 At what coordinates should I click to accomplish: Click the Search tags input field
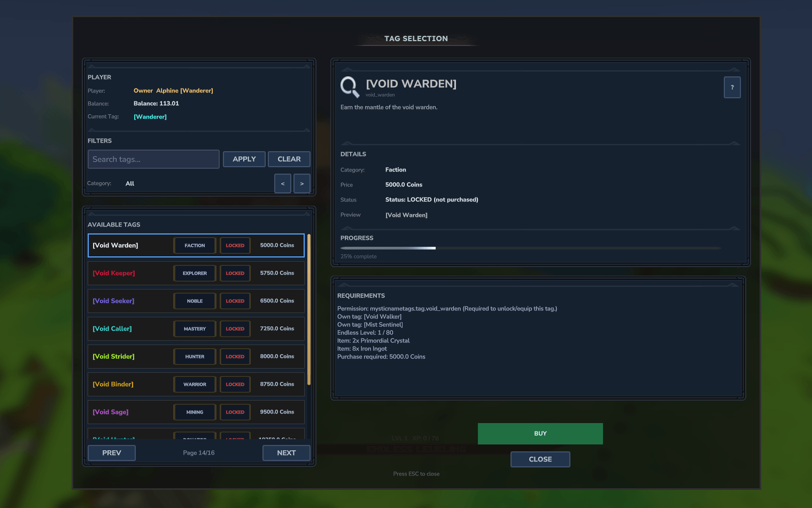[x=153, y=159]
